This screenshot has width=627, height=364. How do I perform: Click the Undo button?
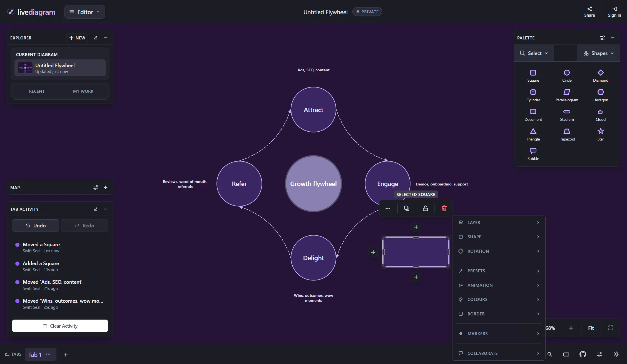pos(36,225)
